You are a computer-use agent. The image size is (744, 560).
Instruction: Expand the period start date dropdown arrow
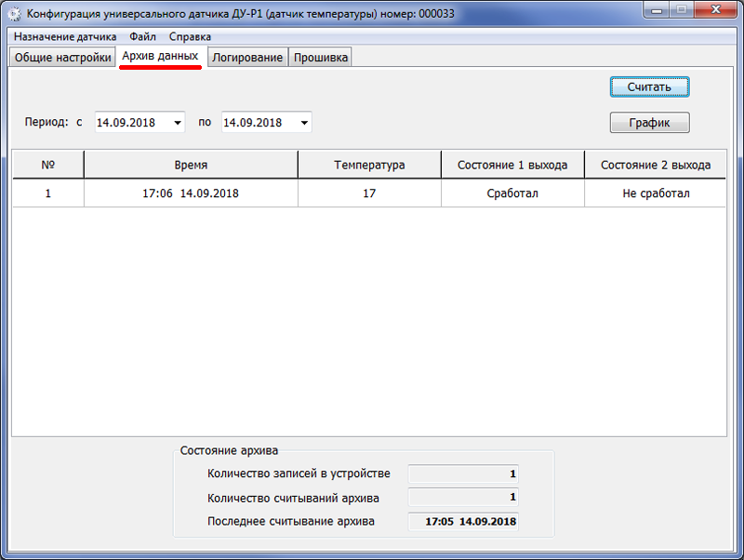pyautogui.click(x=178, y=123)
